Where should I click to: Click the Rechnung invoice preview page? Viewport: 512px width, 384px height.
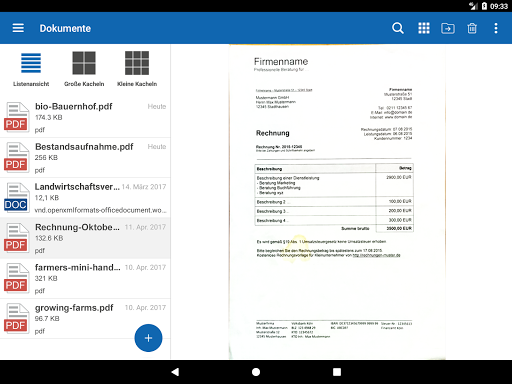click(x=337, y=202)
